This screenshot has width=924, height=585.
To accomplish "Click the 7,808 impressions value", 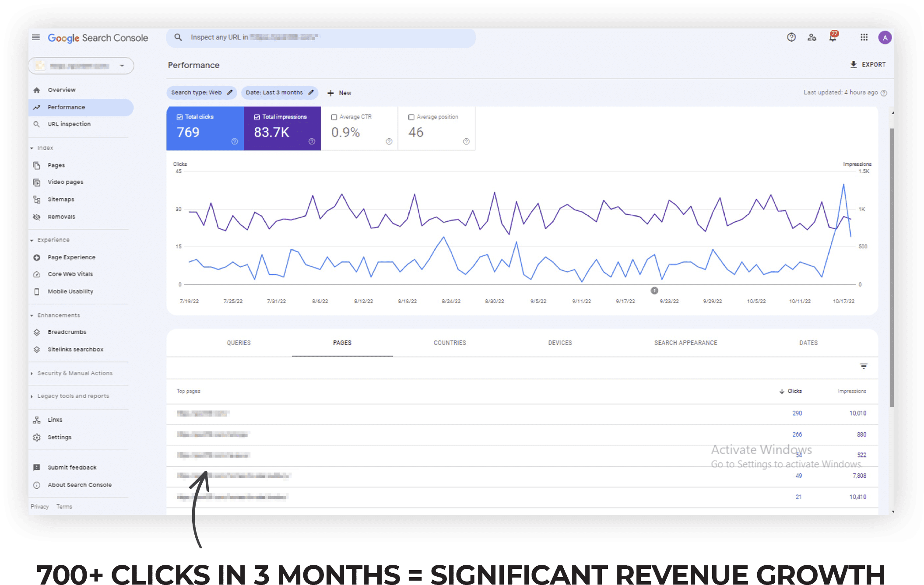I will 859,476.
